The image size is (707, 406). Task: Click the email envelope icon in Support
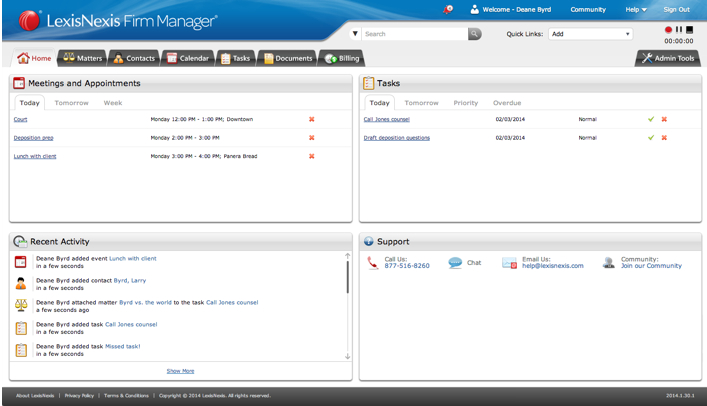(510, 263)
